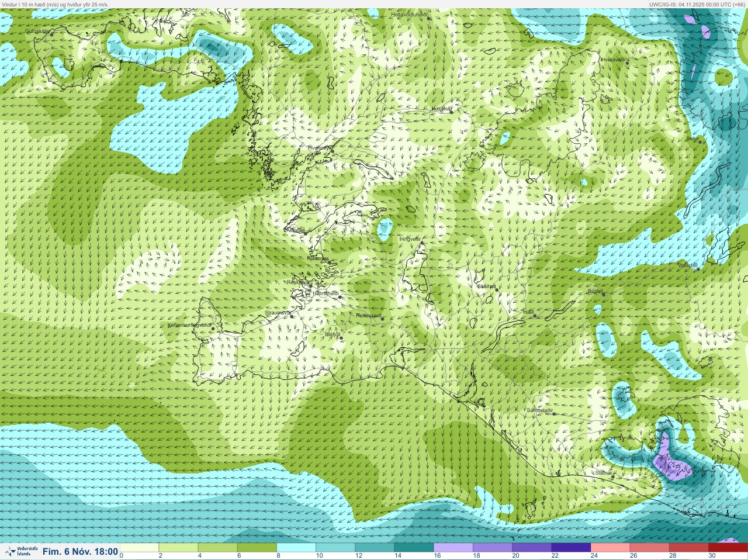Select the Setur station label
This screenshot has width=748, height=560.
pos(692,139)
